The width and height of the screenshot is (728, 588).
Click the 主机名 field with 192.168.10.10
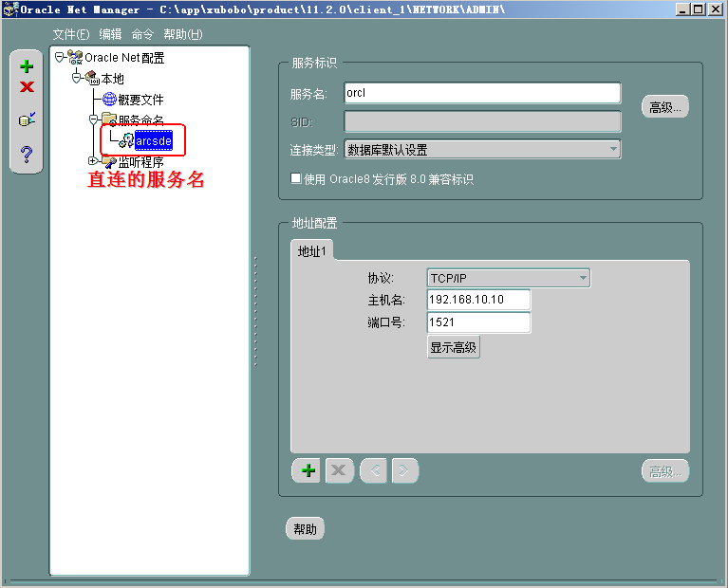tap(478, 300)
